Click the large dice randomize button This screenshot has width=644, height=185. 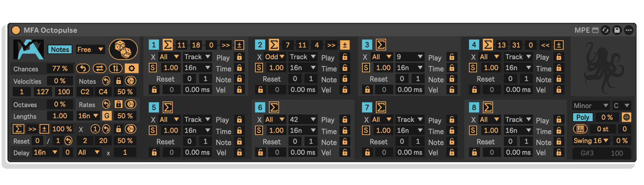[x=123, y=49]
